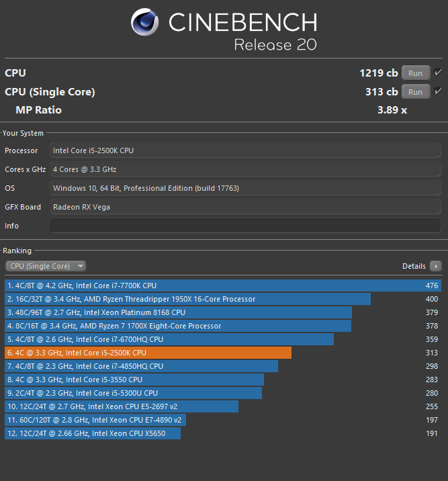Select the Intel Core i7-6700HQ ranking row
The height and width of the screenshot is (481, 448).
click(x=223, y=339)
